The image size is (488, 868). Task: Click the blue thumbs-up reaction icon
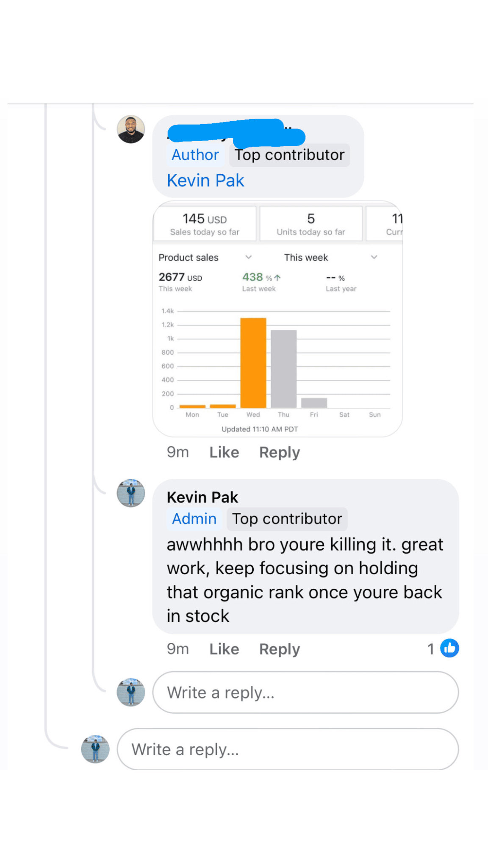pyautogui.click(x=449, y=648)
